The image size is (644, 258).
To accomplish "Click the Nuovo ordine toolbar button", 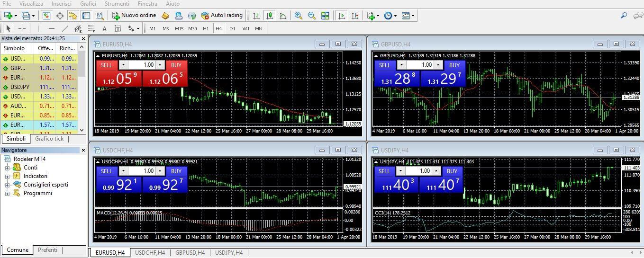I will (x=134, y=16).
